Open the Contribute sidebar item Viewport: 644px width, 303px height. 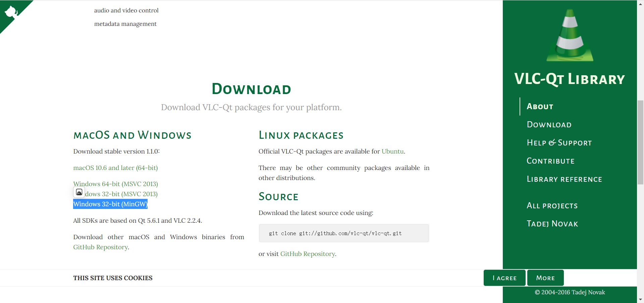coord(550,161)
